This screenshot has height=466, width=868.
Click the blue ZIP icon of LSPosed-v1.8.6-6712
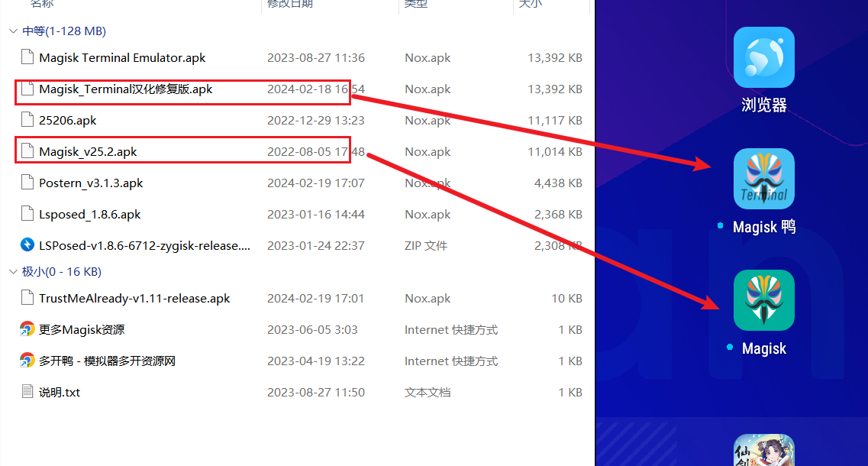tap(27, 244)
